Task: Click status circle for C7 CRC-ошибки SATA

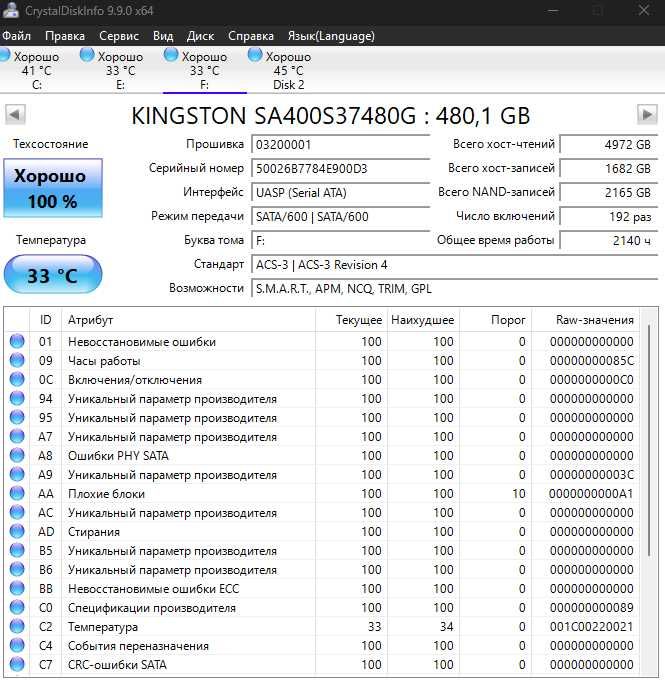Action: pyautogui.click(x=17, y=665)
